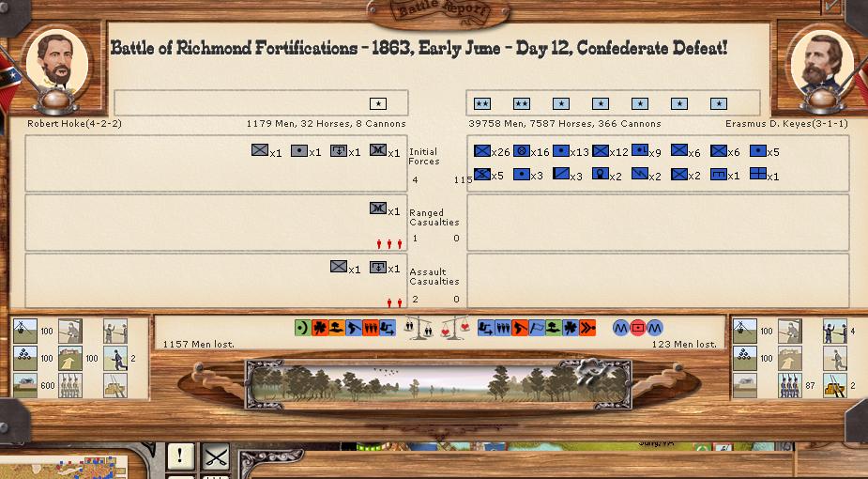This screenshot has width=868, height=479.
Task: Click Confederate infantry icon in Initial Forces
Action: coord(260,150)
